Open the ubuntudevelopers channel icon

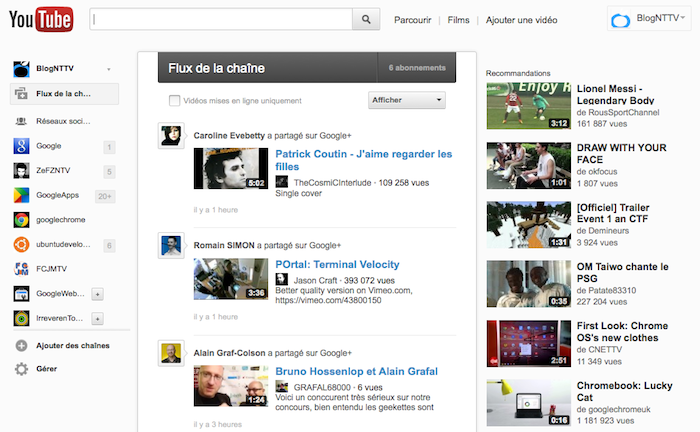[x=21, y=245]
